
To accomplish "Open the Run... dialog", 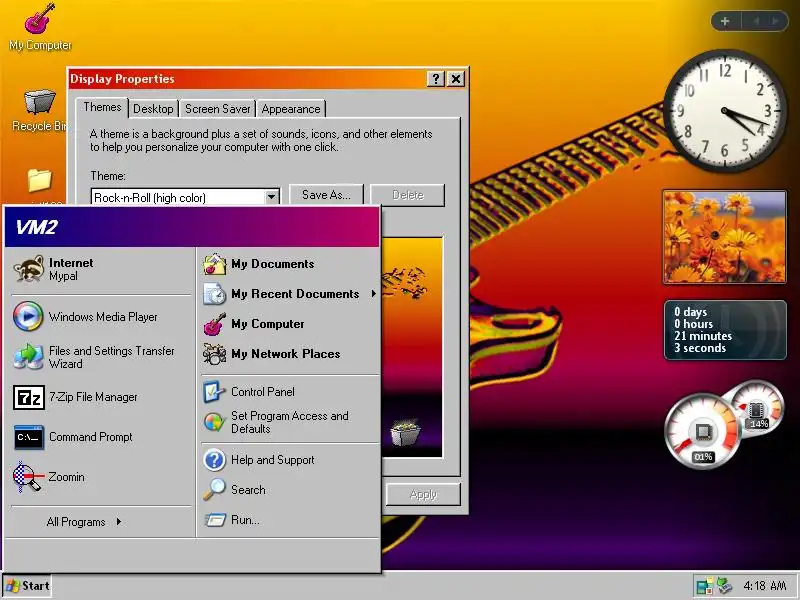I will 290,520.
